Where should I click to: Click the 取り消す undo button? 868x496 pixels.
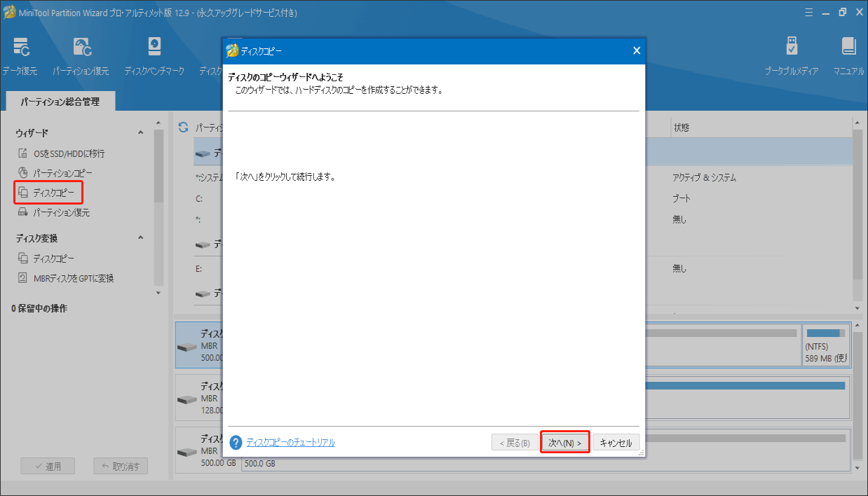[x=121, y=466]
